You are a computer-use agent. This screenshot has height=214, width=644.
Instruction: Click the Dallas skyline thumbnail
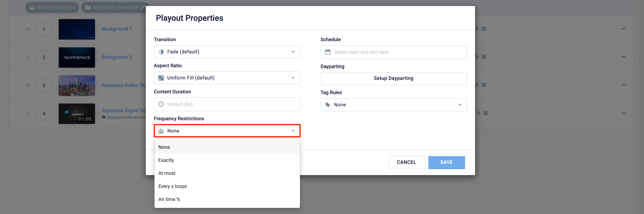(x=77, y=86)
